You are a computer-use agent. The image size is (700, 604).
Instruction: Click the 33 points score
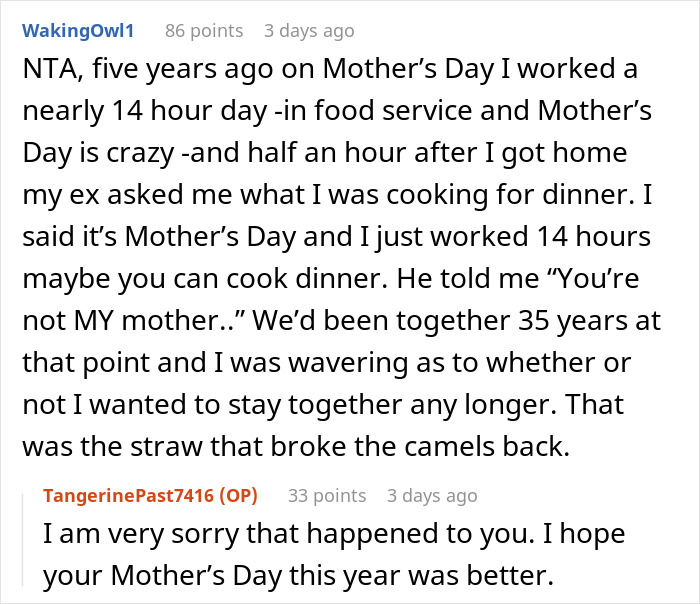tap(327, 495)
